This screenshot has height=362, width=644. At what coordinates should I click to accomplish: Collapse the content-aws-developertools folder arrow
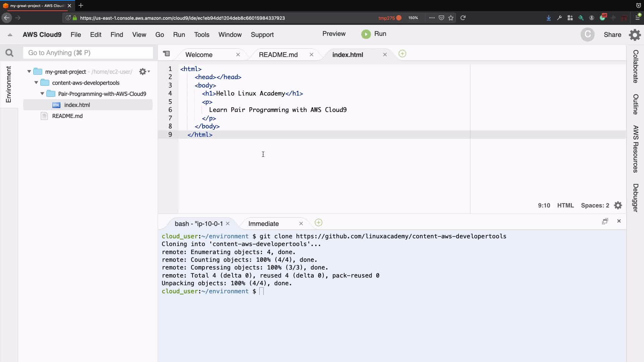[36, 82]
